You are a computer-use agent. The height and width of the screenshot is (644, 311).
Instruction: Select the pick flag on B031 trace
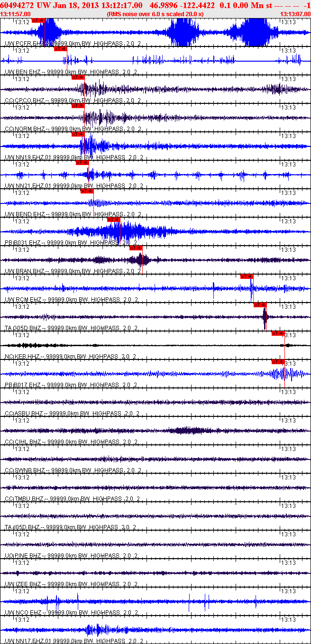click(114, 220)
